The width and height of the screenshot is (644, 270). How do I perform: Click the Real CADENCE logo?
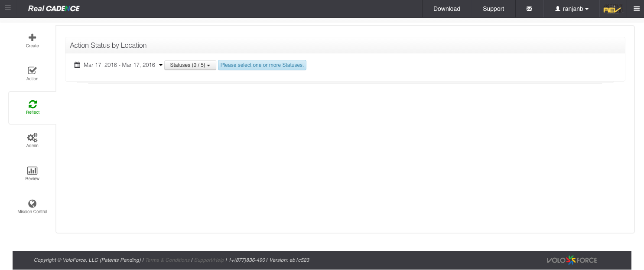coord(54,9)
